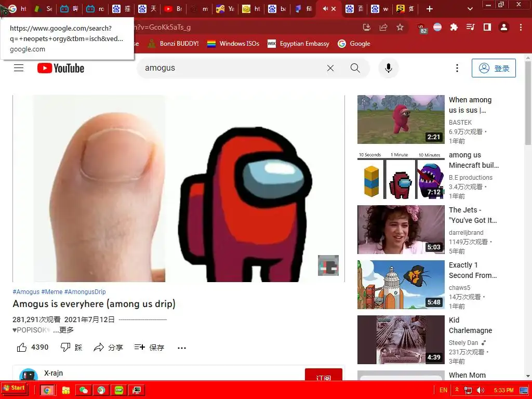The image size is (532, 399).
Task: Clear the amogus search query
Action: point(330,68)
